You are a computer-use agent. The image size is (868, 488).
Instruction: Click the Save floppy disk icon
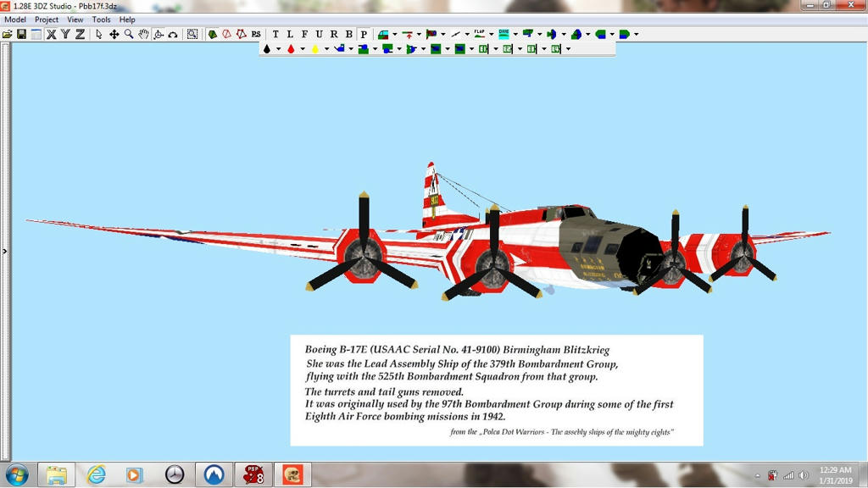[x=21, y=34]
